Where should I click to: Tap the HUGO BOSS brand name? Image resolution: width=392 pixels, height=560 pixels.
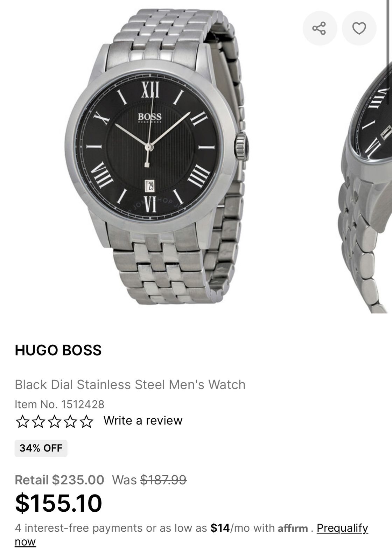click(58, 350)
